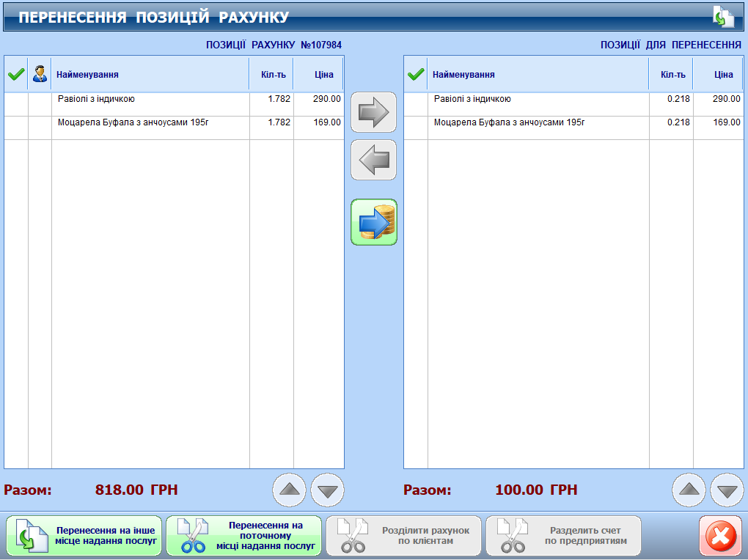Click Розділити рахунок по клієнтам button
Screen dimensions: 748x560
coord(403,536)
